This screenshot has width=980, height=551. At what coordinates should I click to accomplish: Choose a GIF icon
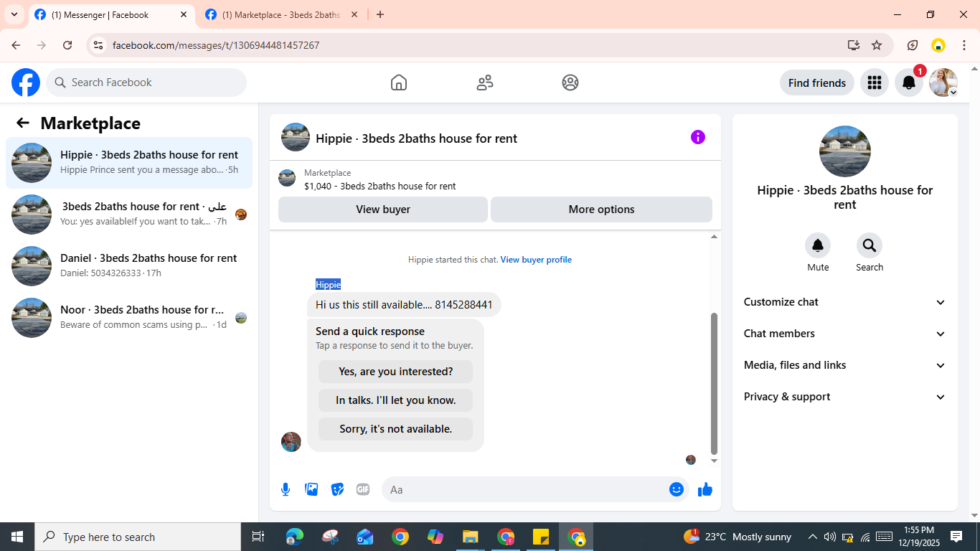click(x=363, y=489)
